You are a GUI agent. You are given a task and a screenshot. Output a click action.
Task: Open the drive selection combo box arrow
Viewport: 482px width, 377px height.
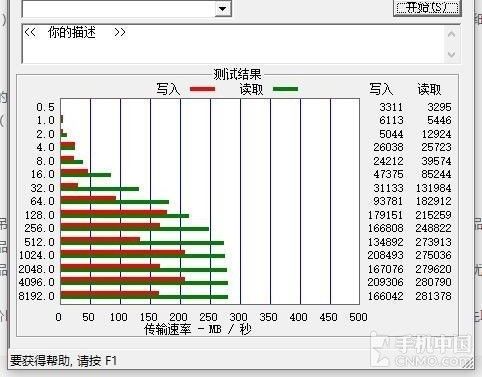pyautogui.click(x=222, y=8)
